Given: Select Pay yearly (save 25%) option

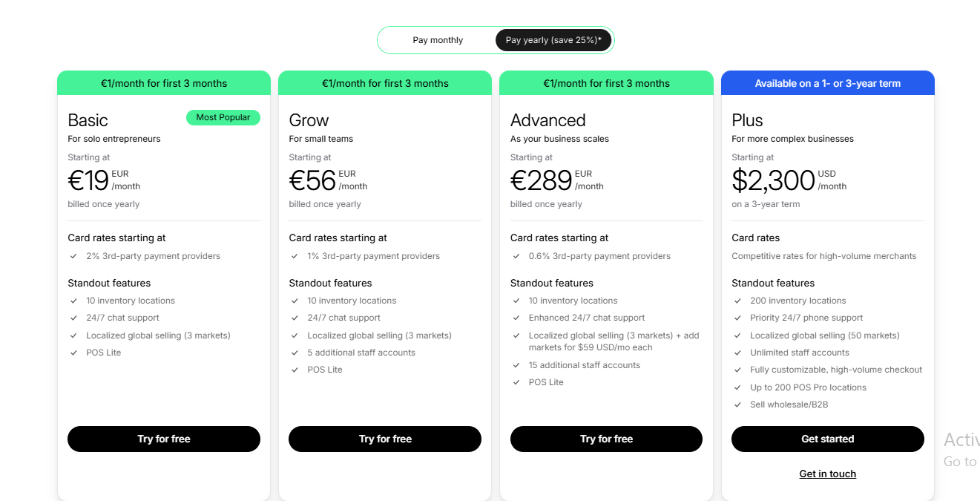Looking at the screenshot, I should 553,40.
